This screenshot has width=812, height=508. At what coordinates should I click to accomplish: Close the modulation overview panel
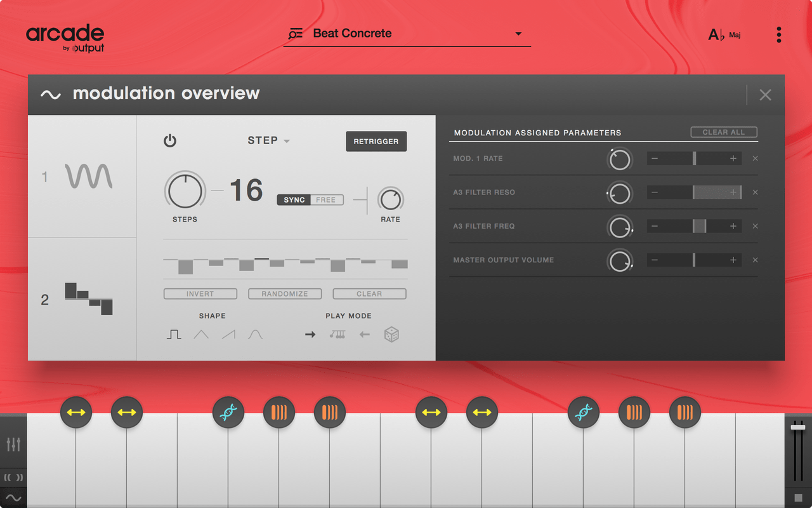[766, 95]
